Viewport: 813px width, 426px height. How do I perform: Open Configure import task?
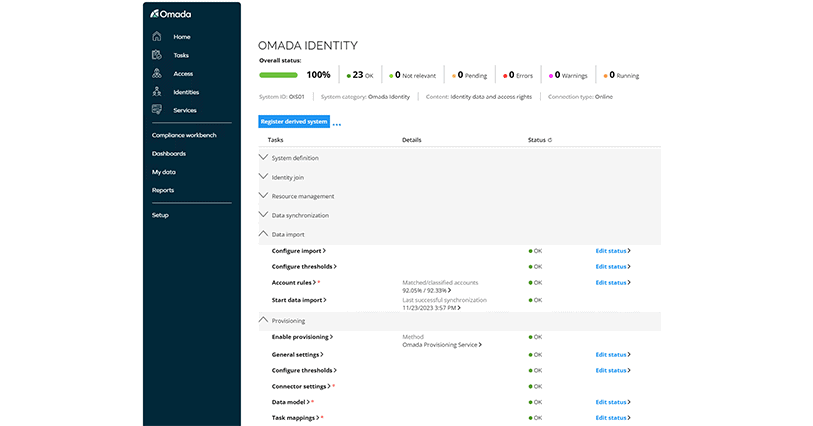[299, 251]
